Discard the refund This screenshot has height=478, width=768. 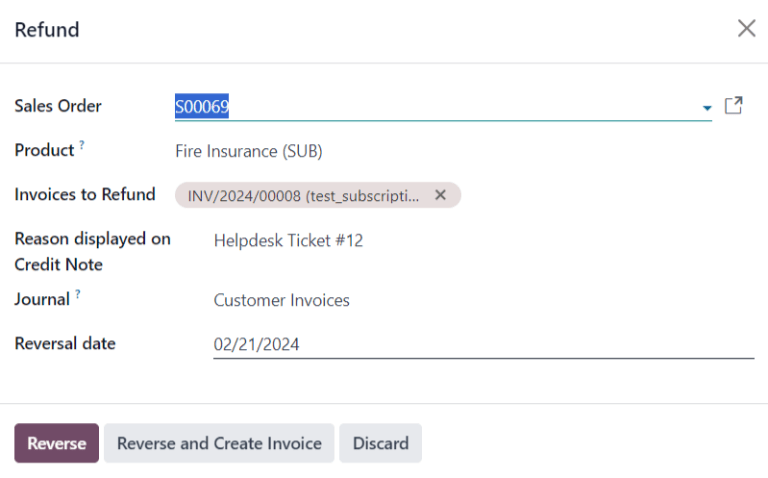click(380, 443)
